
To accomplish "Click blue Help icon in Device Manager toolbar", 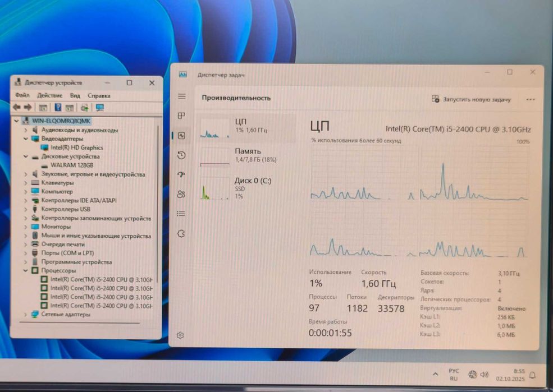I will (x=58, y=108).
